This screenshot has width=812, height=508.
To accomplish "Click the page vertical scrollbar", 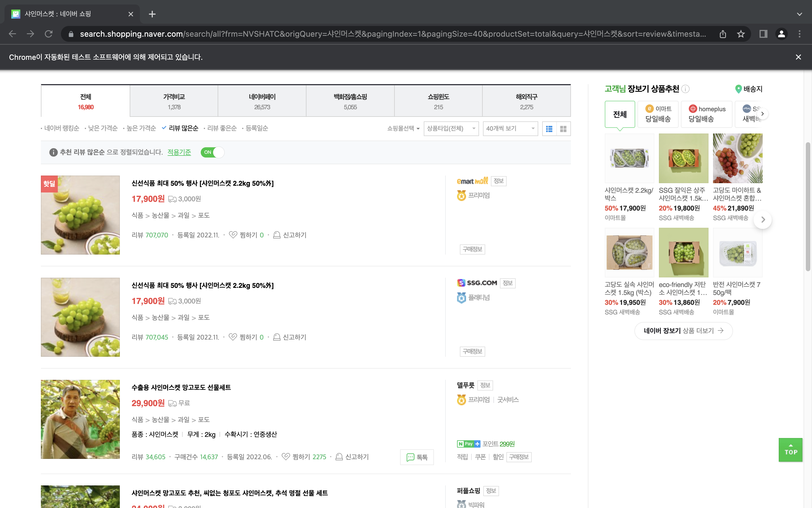I will tap(808, 207).
